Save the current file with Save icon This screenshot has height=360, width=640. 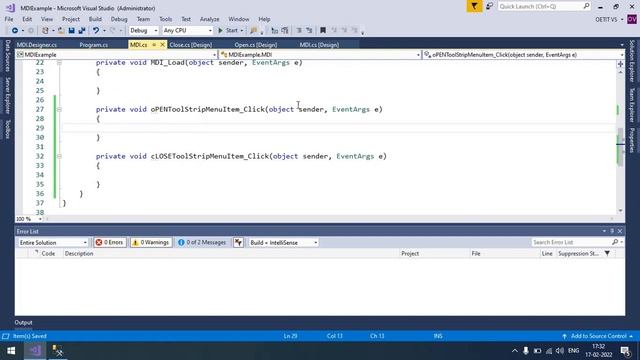71,31
